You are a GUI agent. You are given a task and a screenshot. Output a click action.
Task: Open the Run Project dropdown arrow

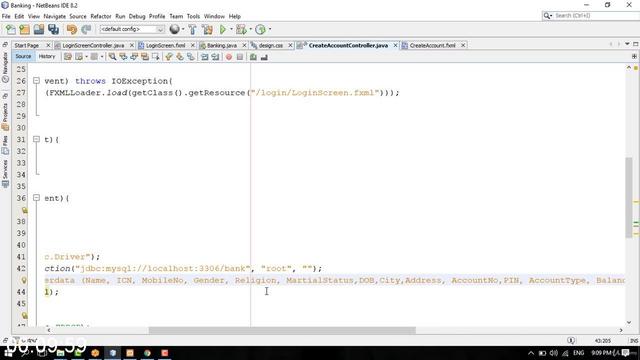pos(231,29)
